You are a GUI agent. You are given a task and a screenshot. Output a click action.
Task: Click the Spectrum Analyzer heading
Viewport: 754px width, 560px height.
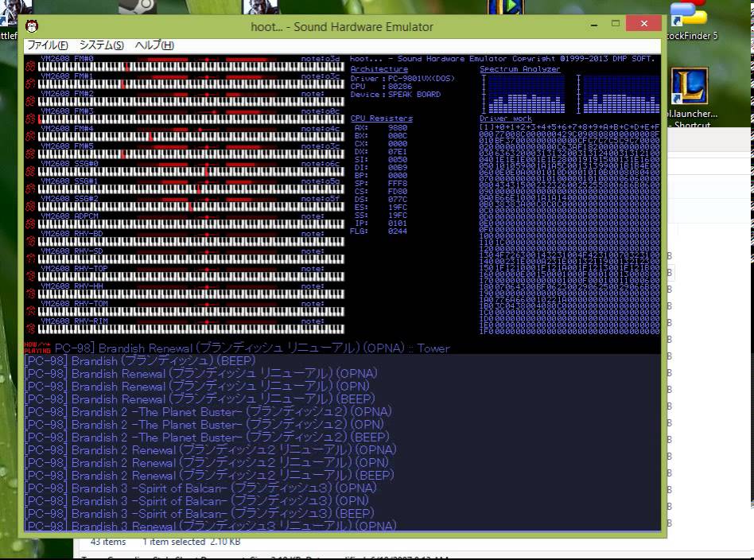[520, 68]
